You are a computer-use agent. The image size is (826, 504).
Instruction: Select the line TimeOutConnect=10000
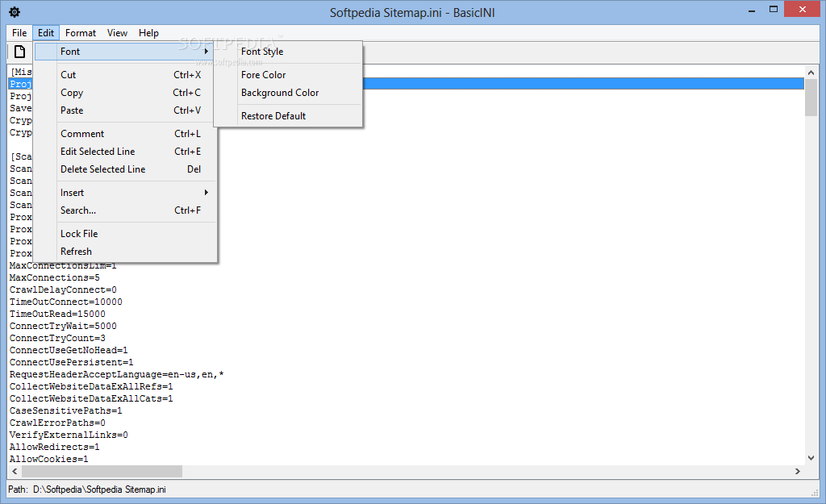click(66, 302)
